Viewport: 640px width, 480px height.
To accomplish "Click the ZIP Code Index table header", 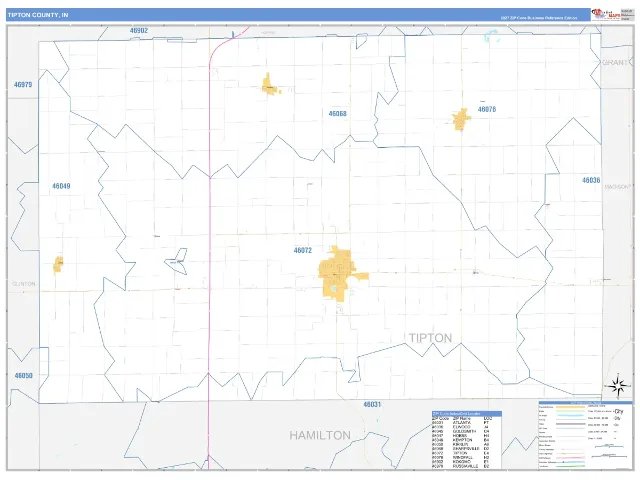I will coord(467,413).
